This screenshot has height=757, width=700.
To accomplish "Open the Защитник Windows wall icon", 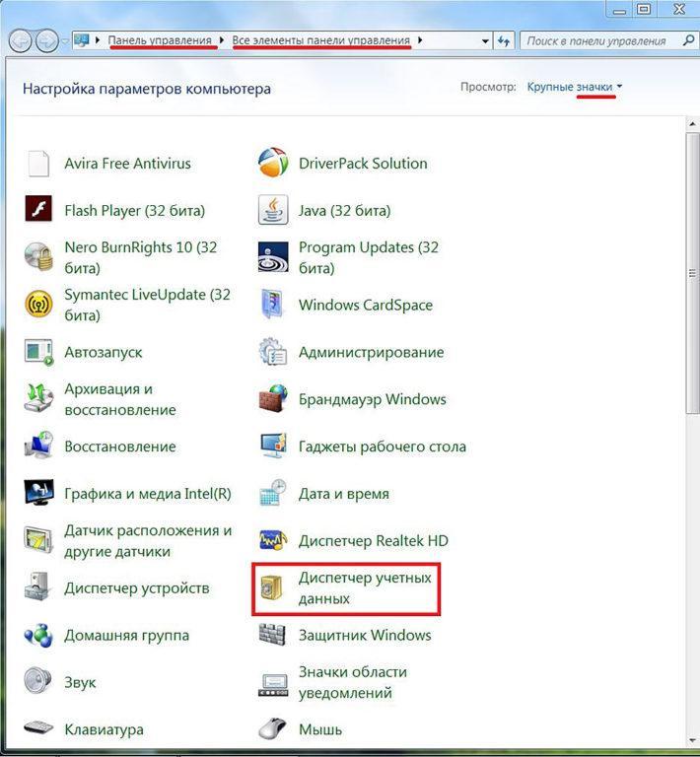I will click(x=273, y=635).
